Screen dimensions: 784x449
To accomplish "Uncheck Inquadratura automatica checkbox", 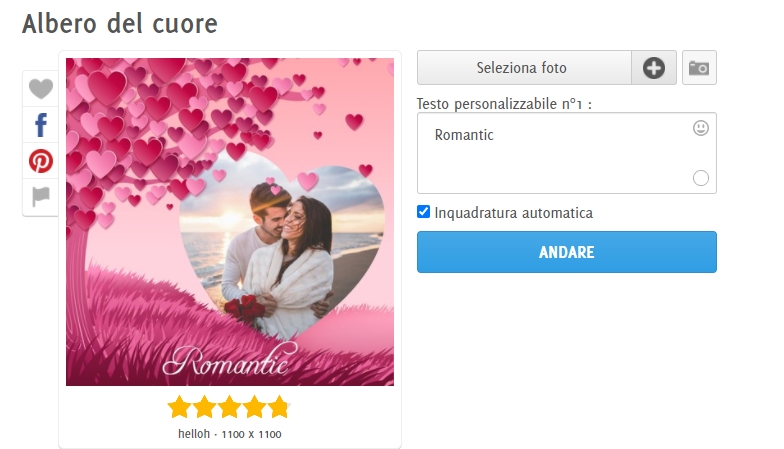I will pos(424,212).
